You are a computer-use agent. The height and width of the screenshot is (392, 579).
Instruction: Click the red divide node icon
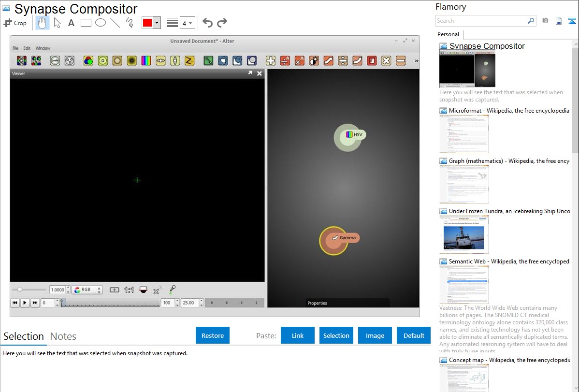click(285, 60)
